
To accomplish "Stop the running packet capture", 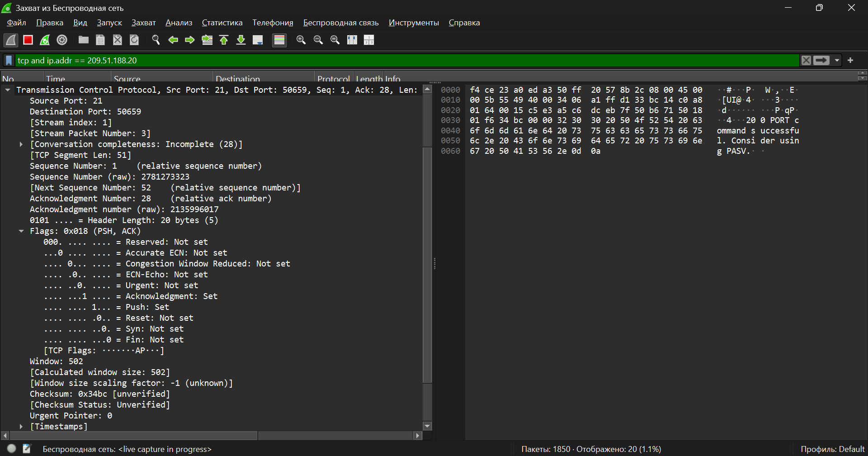I will pos(28,40).
